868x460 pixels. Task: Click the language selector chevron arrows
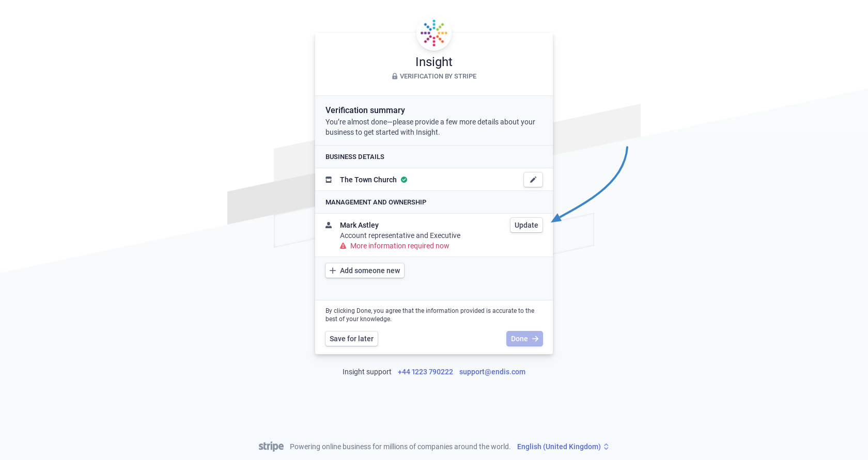tap(606, 447)
